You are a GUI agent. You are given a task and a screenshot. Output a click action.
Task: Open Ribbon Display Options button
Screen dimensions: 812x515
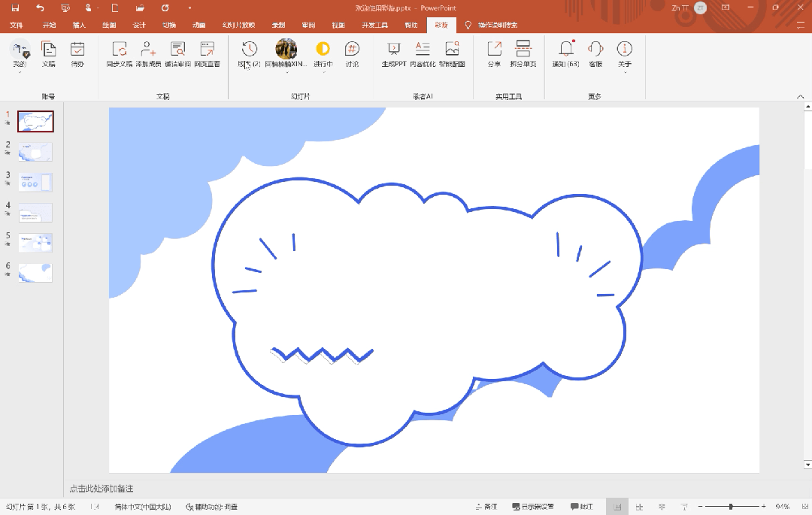726,8
